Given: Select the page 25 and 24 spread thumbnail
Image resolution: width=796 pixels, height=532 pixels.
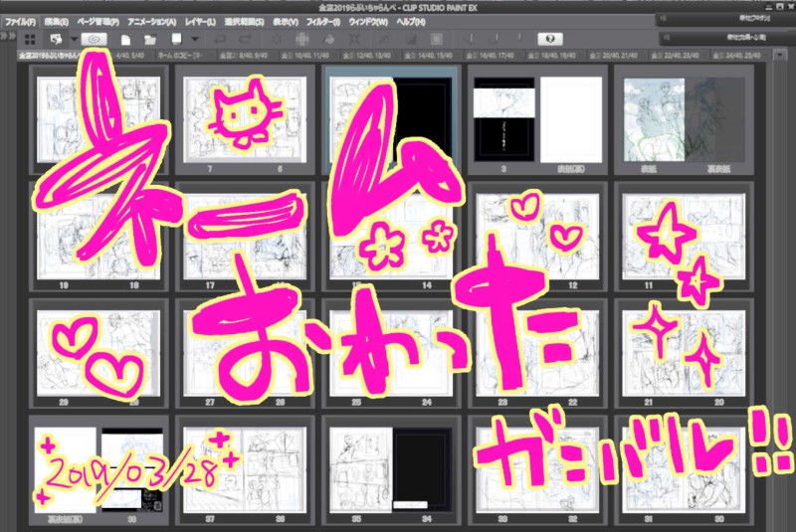Looking at the screenshot, I should (x=391, y=353).
